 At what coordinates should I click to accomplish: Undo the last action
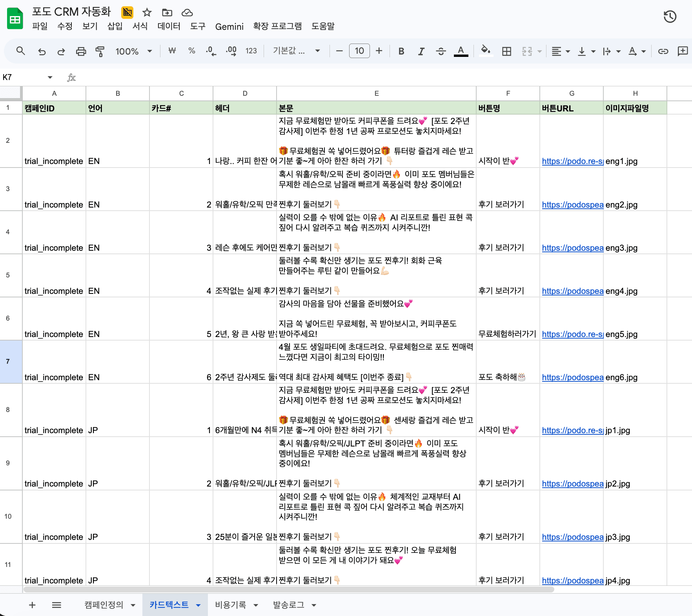tap(42, 51)
